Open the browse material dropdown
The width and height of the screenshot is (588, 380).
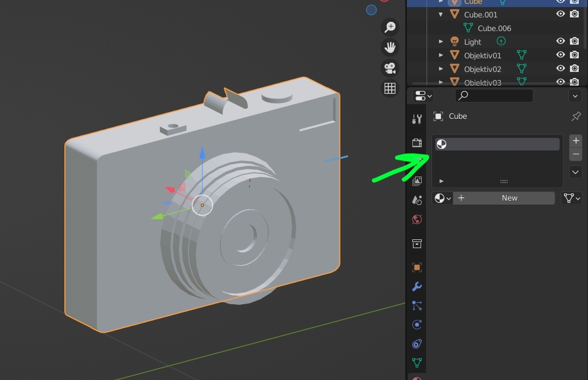click(x=442, y=198)
